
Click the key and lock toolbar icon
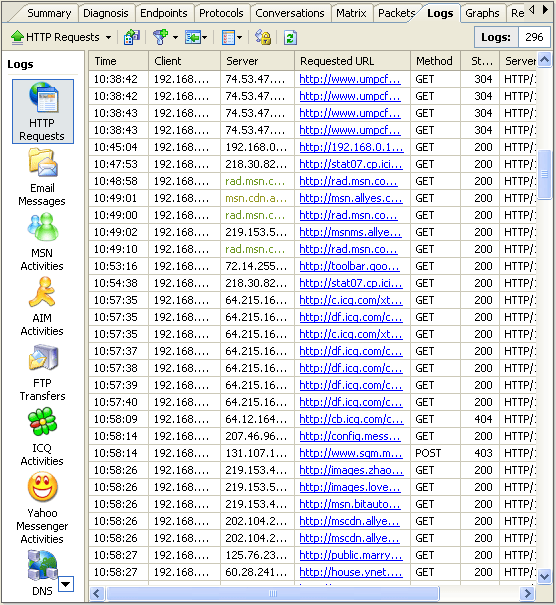263,37
